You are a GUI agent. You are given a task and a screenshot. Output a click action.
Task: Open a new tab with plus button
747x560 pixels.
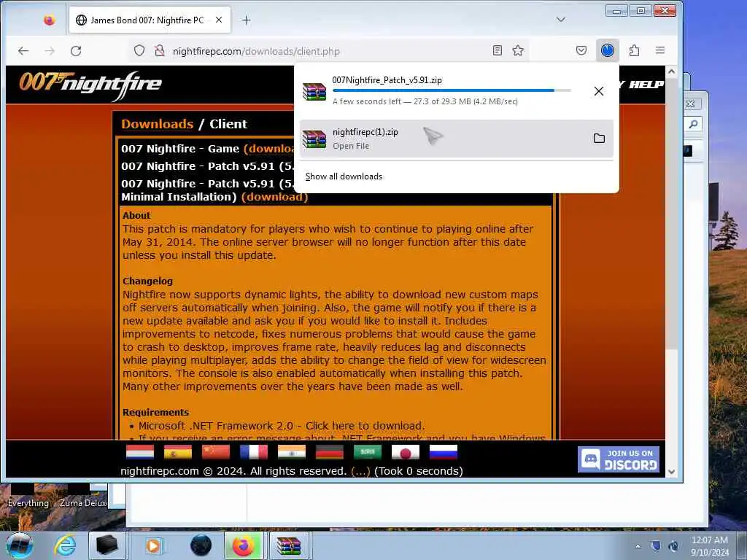(246, 20)
